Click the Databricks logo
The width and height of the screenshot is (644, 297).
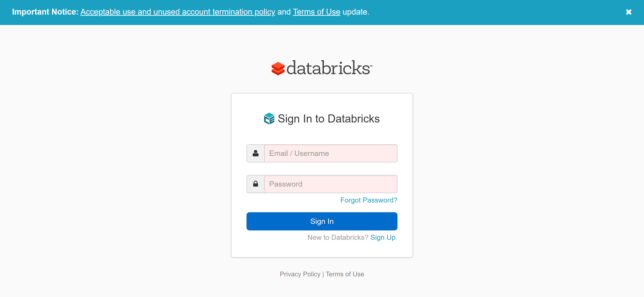[x=321, y=67]
